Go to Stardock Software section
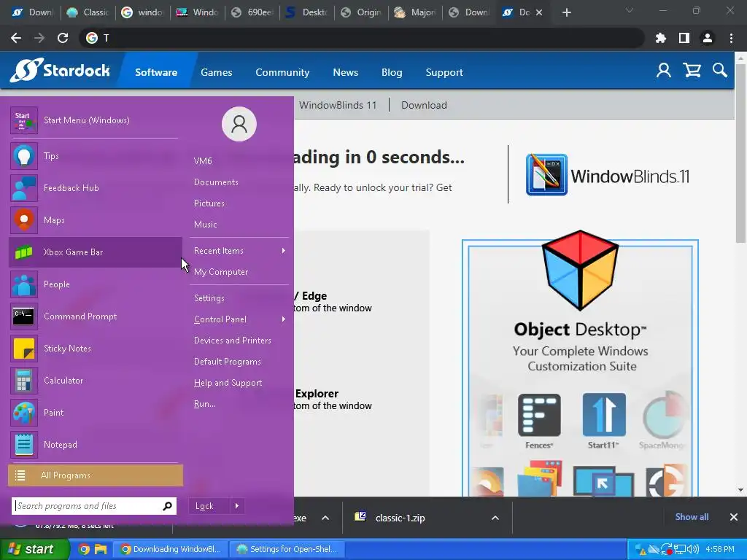 click(156, 72)
